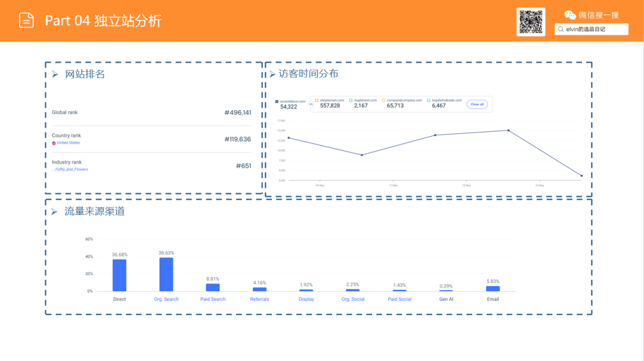The height and width of the screenshot is (361, 644).
Task: Open the Gifts_and_Flowers industry link
Action: pos(70,169)
